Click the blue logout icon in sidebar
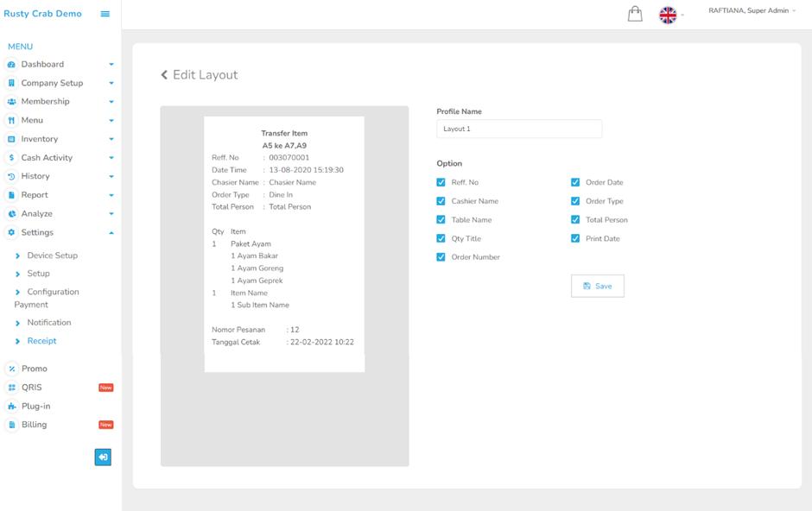This screenshot has width=812, height=511. [x=103, y=457]
